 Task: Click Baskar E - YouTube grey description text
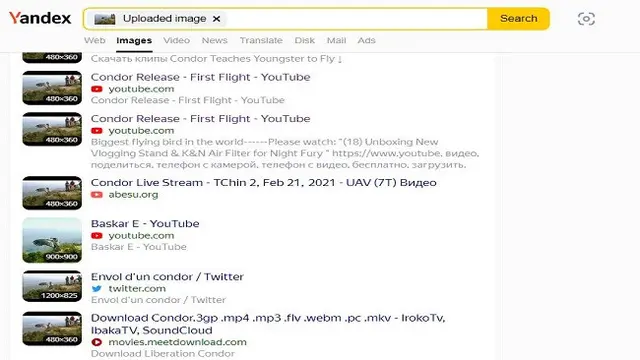point(139,247)
